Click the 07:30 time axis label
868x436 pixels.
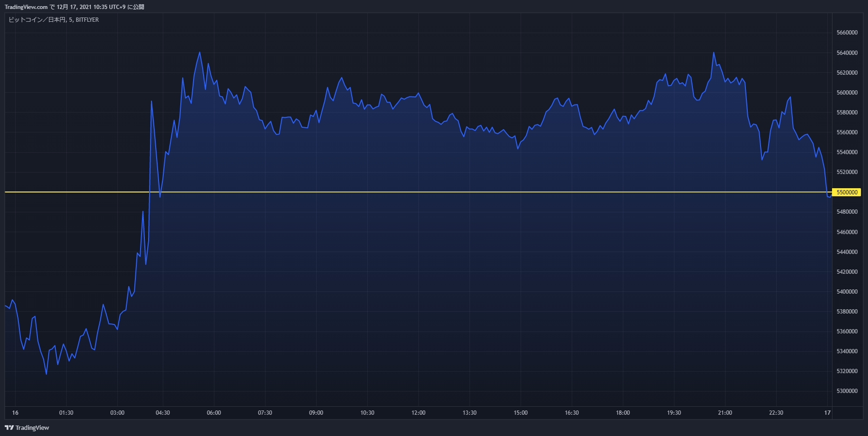pyautogui.click(x=265, y=413)
